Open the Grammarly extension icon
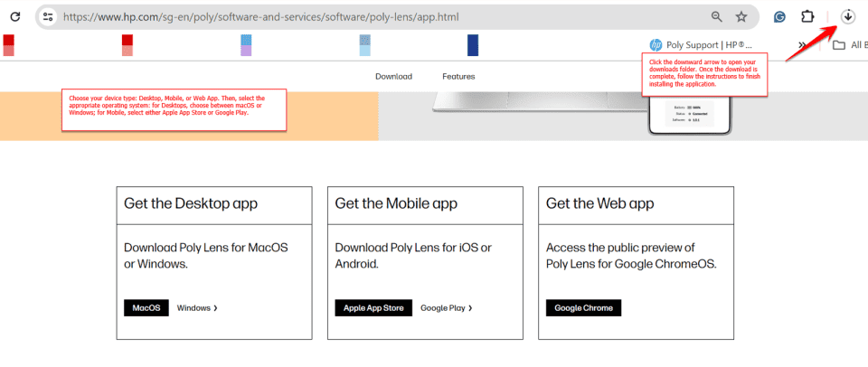 (x=779, y=17)
